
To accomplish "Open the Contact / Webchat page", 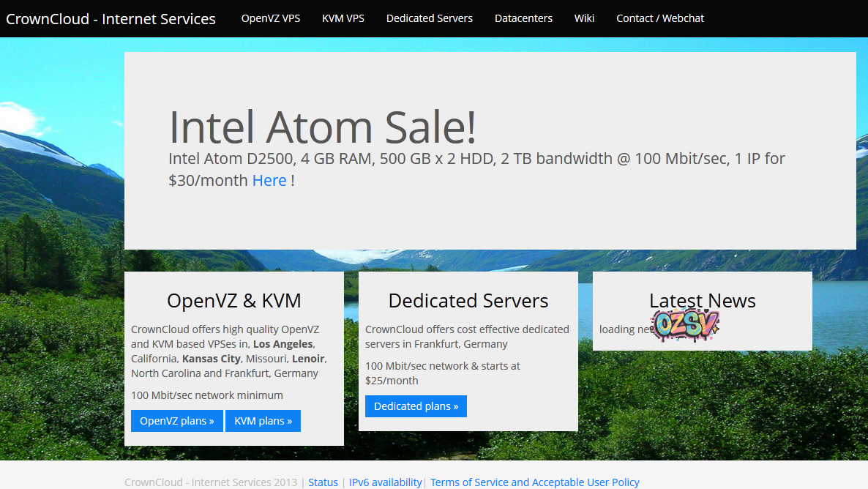I will pyautogui.click(x=660, y=18).
